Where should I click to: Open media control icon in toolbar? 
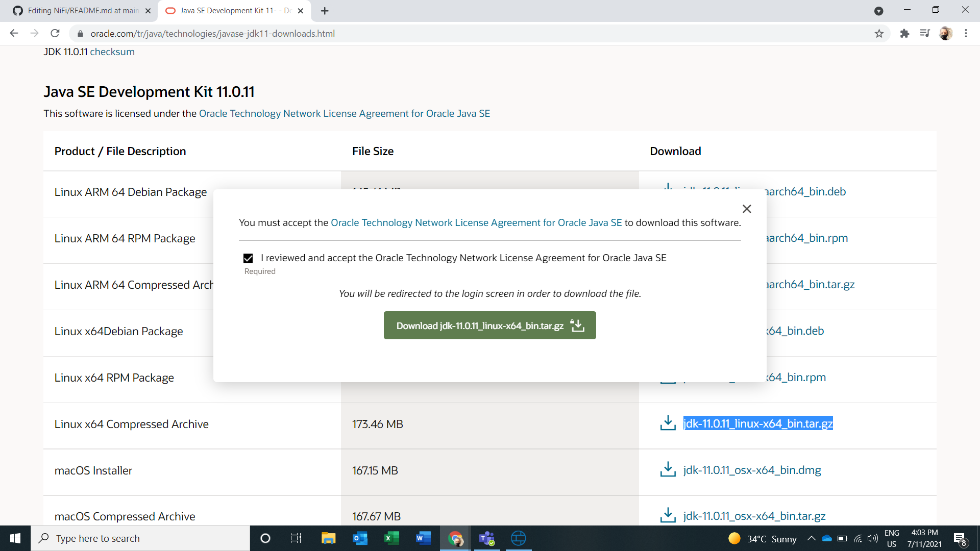[x=925, y=33]
